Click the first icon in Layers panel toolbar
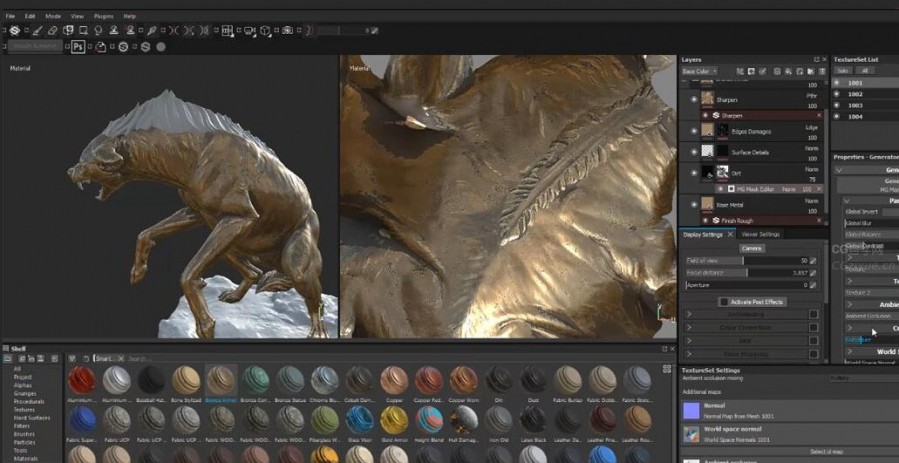This screenshot has width=899, height=463. click(x=740, y=72)
